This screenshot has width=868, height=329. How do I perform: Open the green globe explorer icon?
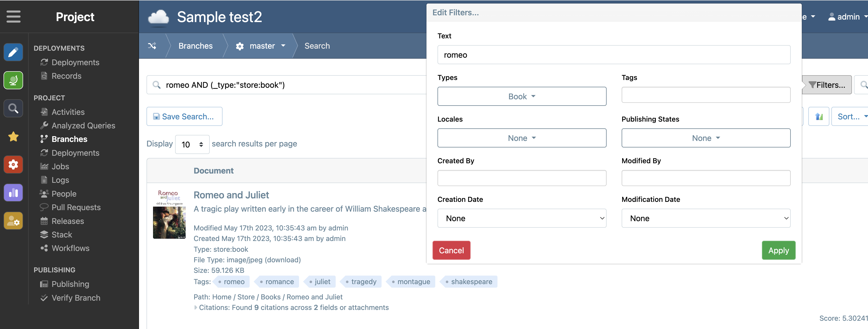point(13,80)
